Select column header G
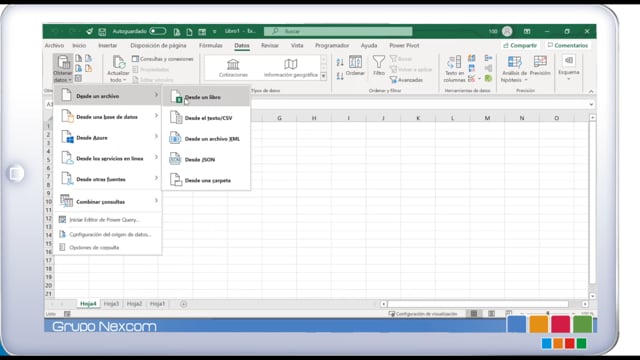 pos(279,118)
